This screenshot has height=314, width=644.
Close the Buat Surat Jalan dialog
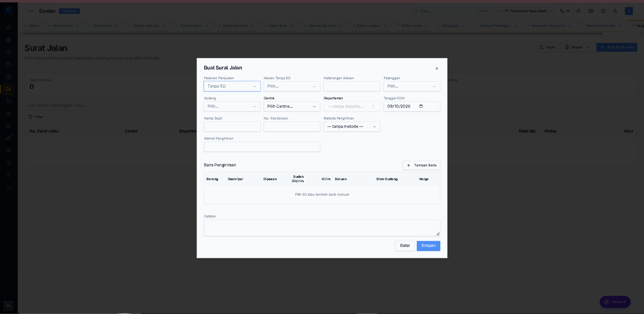(x=437, y=68)
